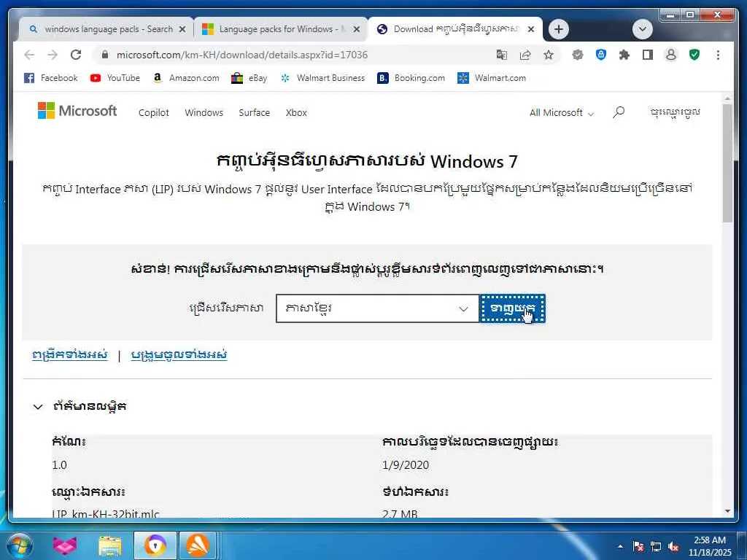Screen dimensions: 747x560
Task: Open the pink cat app in taskbar
Action: 65,545
